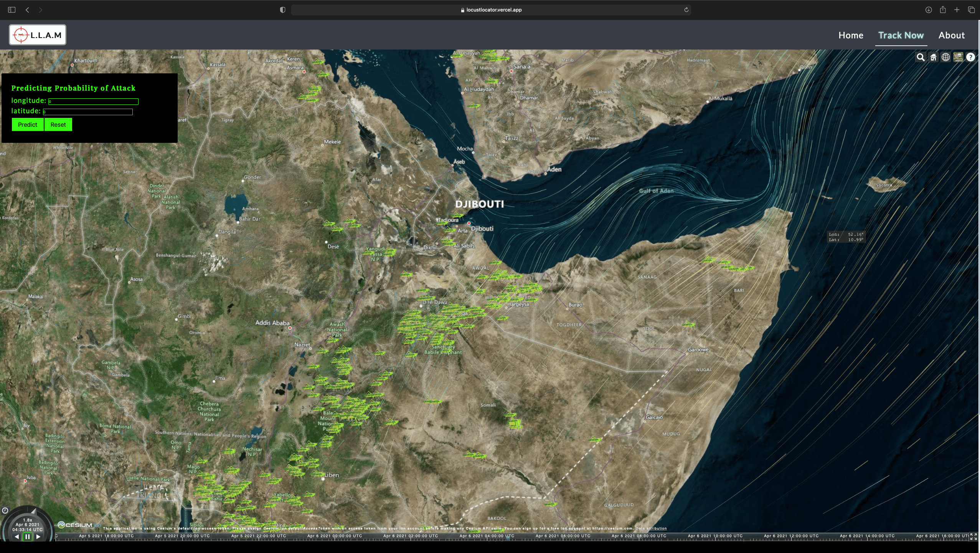Screen dimensions: 980x553
Task: Open the Cesium geocoder search icon
Action: [x=921, y=57]
